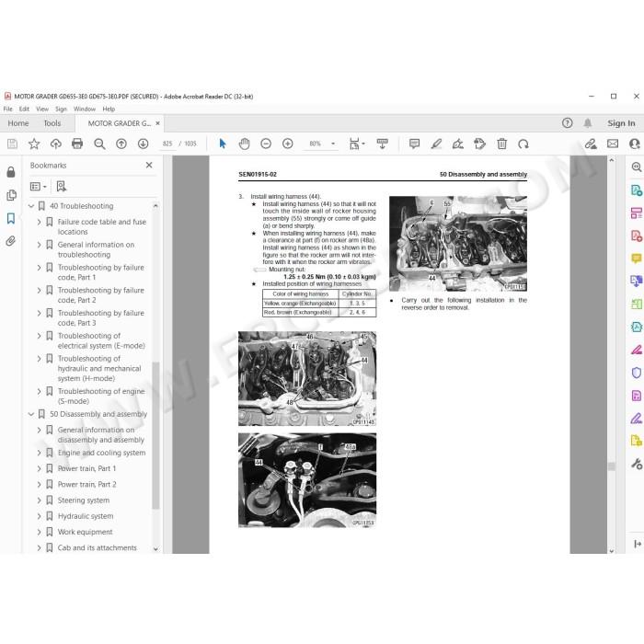The height and width of the screenshot is (644, 644).
Task: Switch to the Tools tab
Action: 52,123
